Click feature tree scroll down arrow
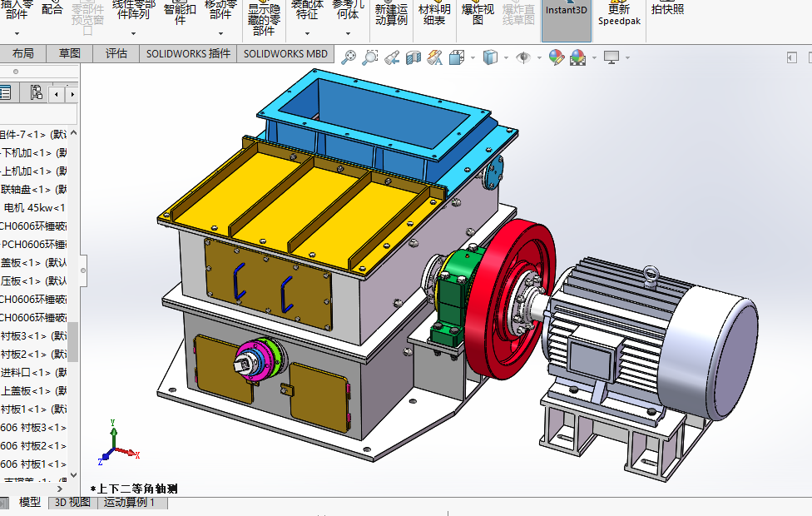 [x=73, y=474]
